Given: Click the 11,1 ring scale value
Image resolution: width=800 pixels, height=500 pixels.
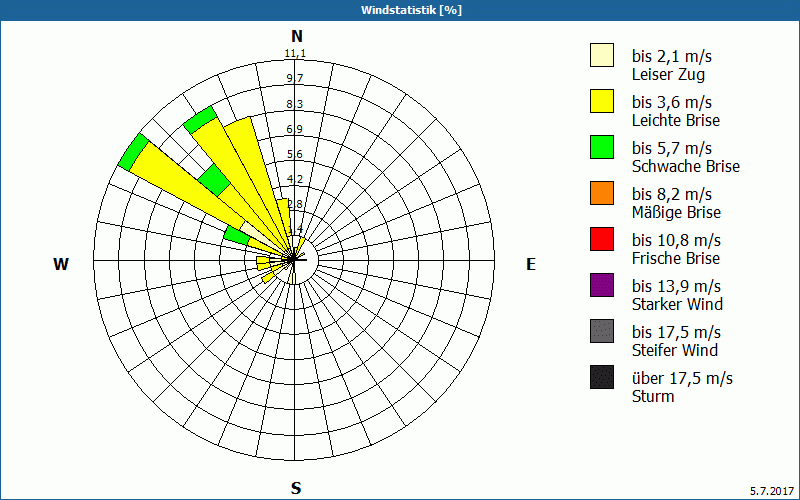Looking at the screenshot, I should [295, 54].
